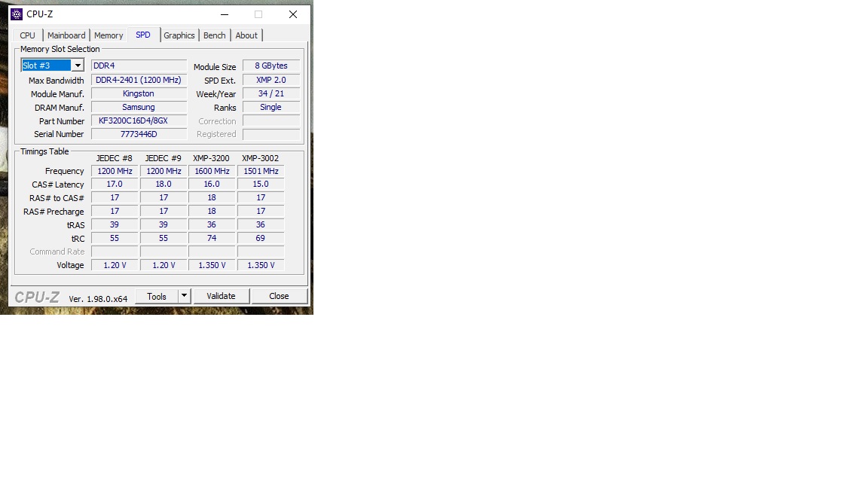Click the Kingston module manufacturer value

(139, 93)
